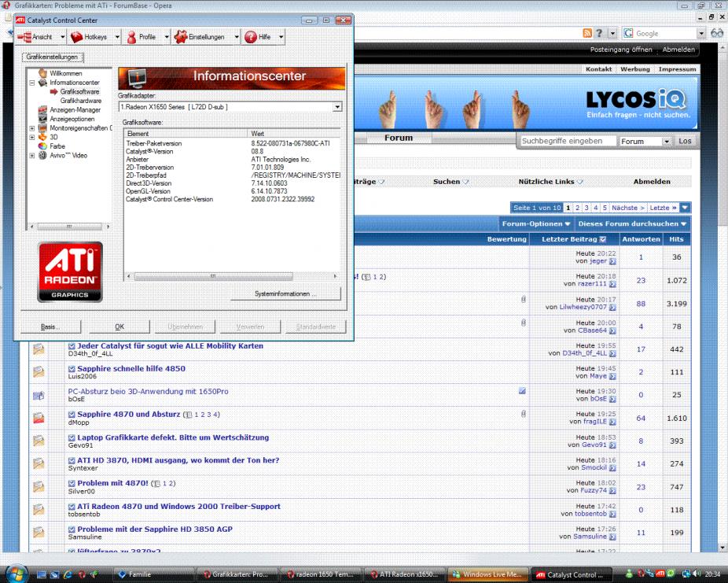Image resolution: width=728 pixels, height=583 pixels.
Task: Open the Einstellungen gear icon
Action: (x=181, y=37)
